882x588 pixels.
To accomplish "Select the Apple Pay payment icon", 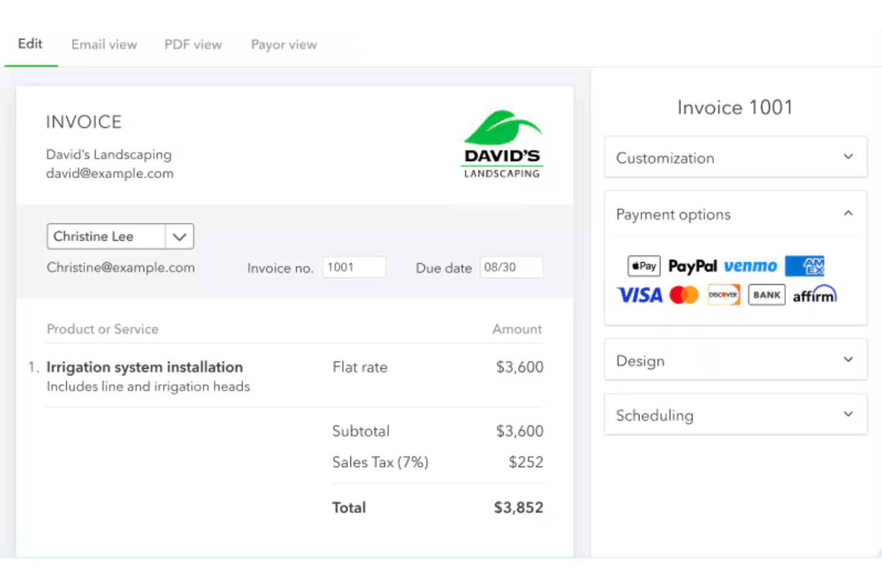I will click(x=644, y=266).
